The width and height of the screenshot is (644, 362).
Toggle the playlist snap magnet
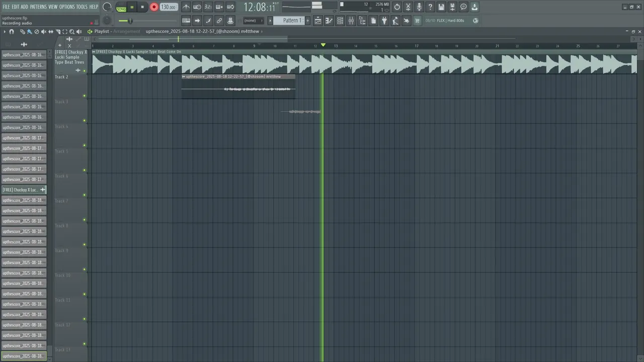coord(12,32)
